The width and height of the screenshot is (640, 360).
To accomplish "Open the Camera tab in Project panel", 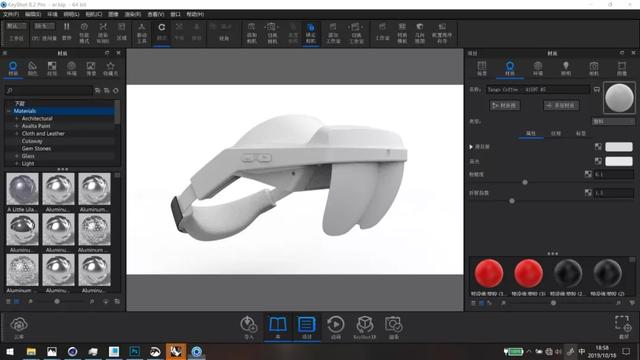I will pos(594,68).
